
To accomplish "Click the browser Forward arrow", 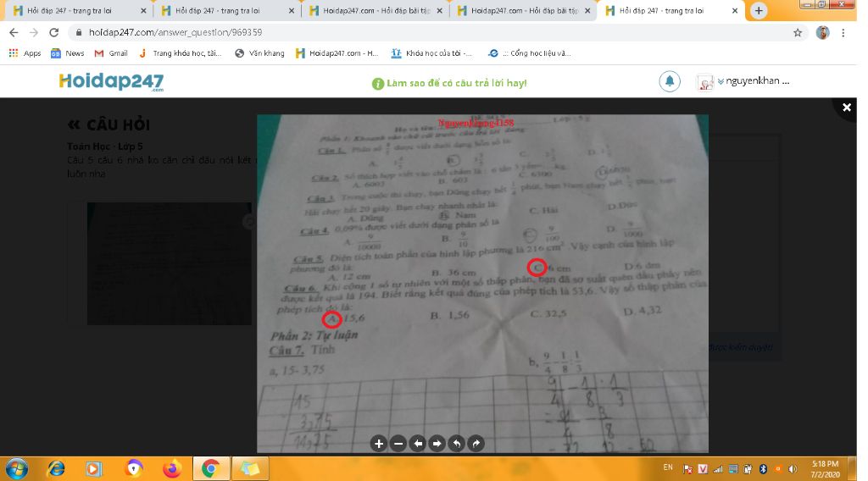I will pos(34,33).
